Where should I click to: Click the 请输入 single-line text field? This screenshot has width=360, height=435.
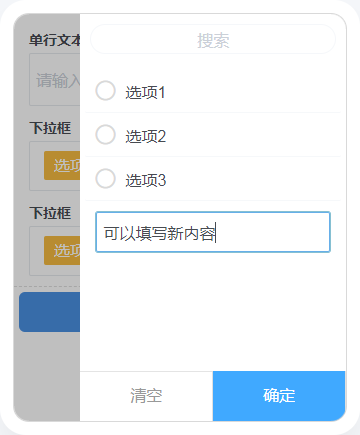pos(55,80)
